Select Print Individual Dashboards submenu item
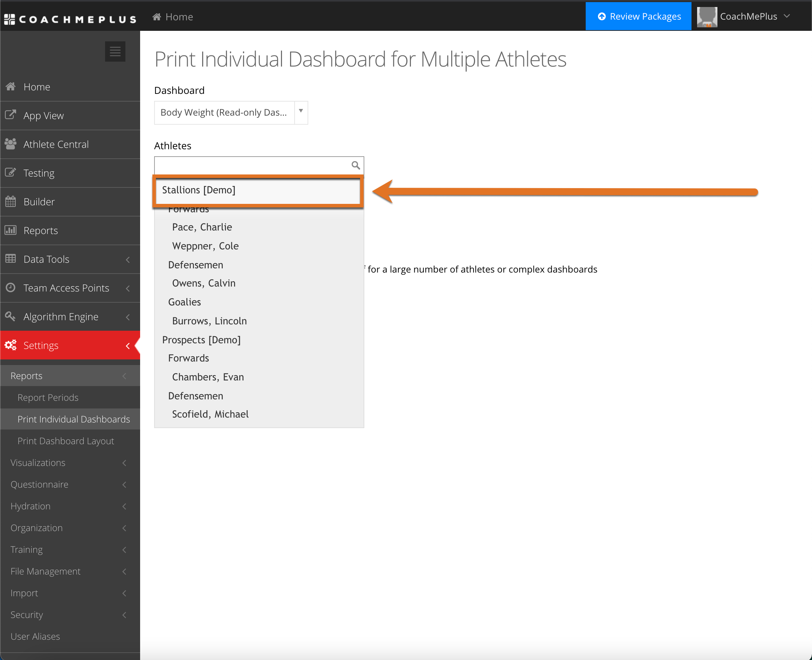Image resolution: width=812 pixels, height=660 pixels. [70, 419]
